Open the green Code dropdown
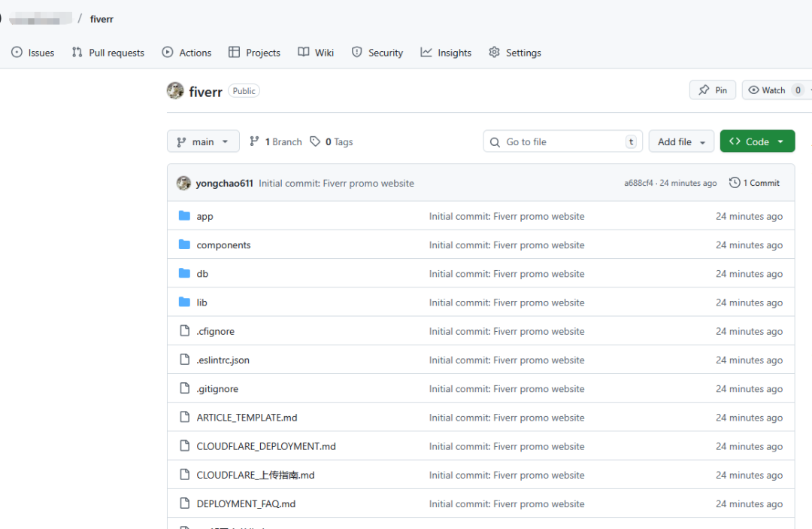Screen dimensions: 812x529 pyautogui.click(x=756, y=141)
